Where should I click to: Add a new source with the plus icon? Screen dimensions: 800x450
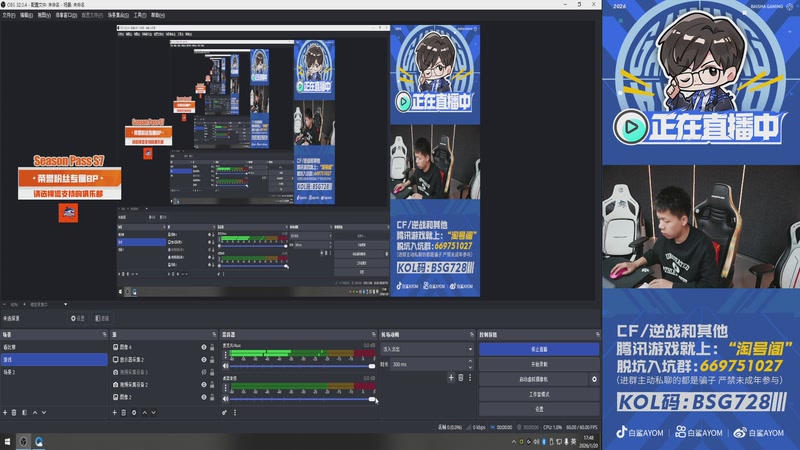click(114, 412)
